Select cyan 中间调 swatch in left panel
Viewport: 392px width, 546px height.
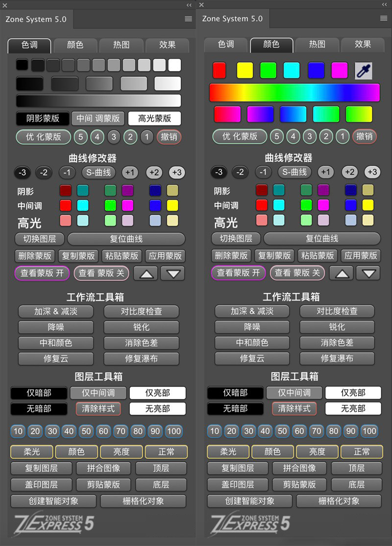click(x=82, y=205)
